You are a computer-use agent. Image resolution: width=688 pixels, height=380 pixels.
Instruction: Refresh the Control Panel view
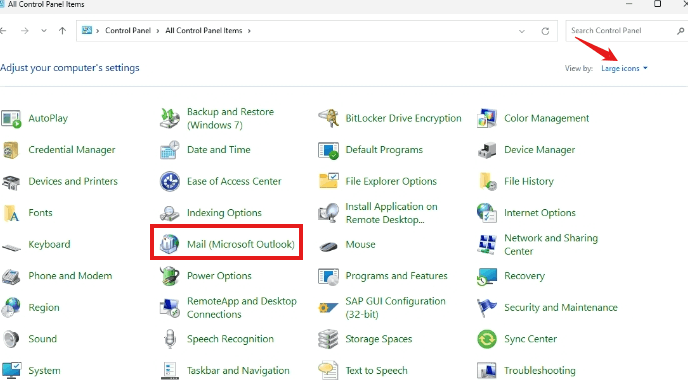545,31
